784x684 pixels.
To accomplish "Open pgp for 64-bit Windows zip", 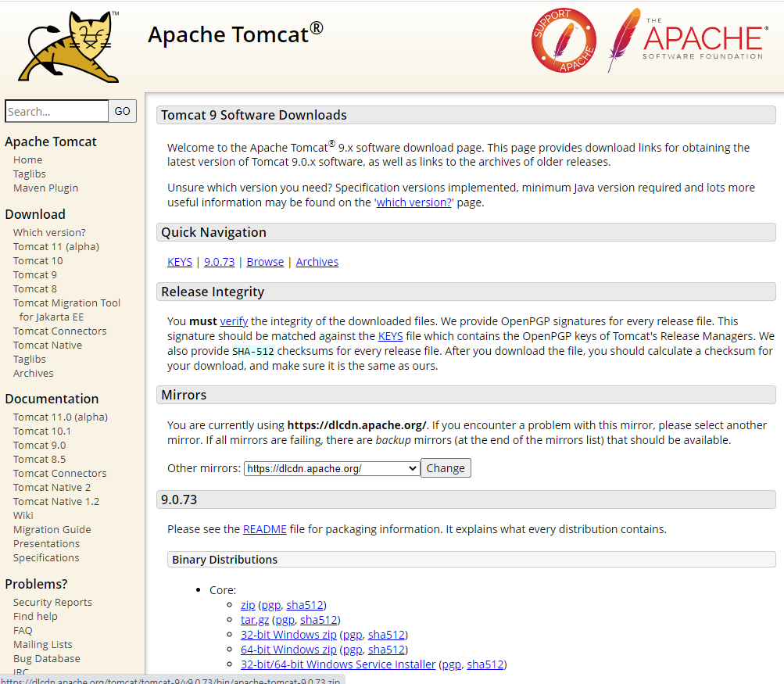I will coord(353,650).
